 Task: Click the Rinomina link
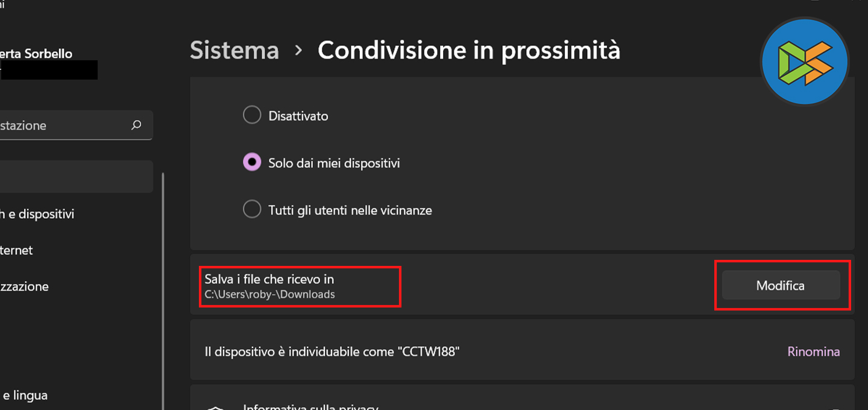(813, 352)
